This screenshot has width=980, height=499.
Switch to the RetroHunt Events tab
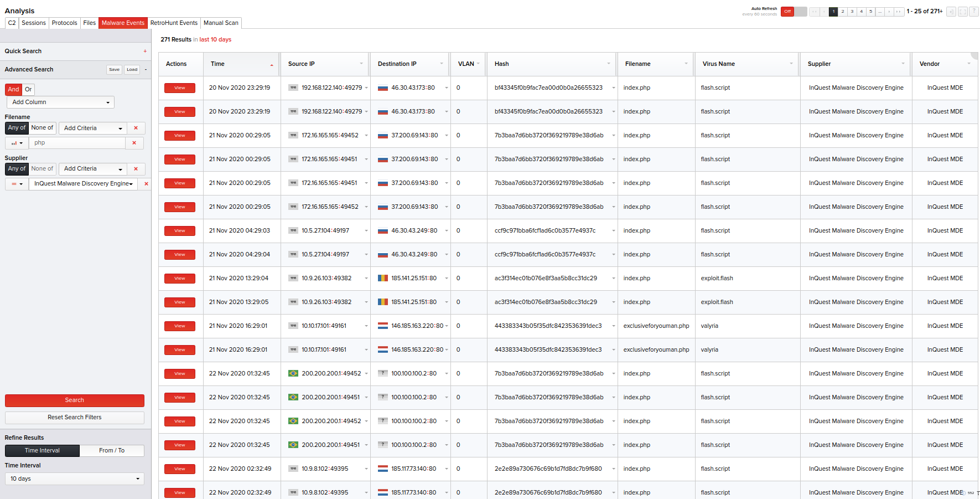[174, 23]
